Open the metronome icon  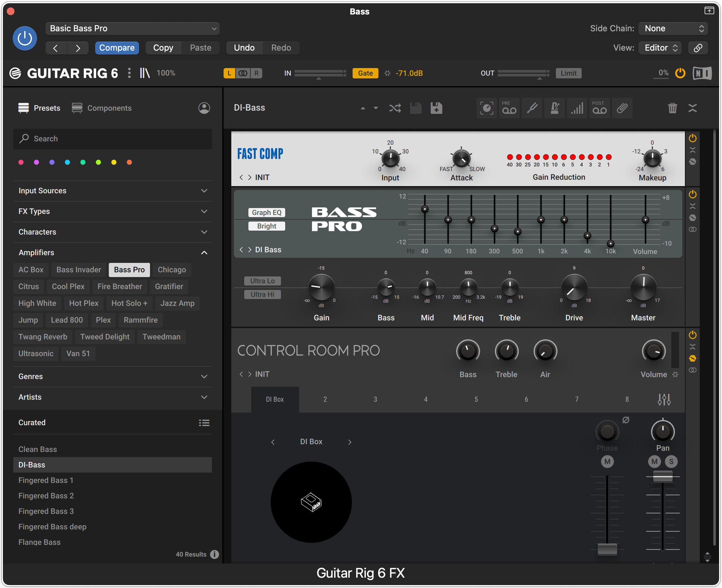point(554,108)
